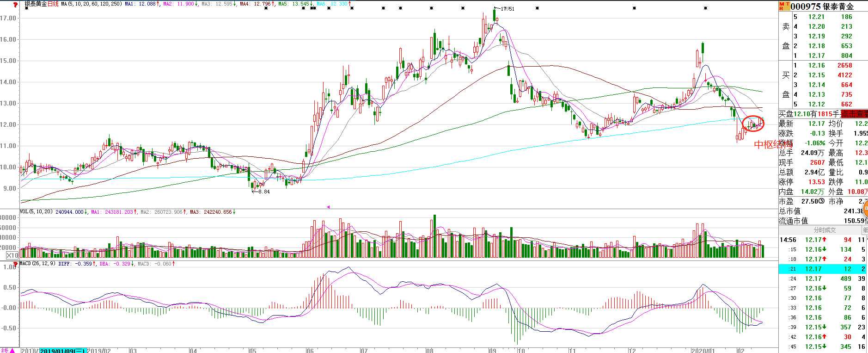Click the 17.51 high price marker
This screenshot has width=868, height=353.
(x=507, y=9)
